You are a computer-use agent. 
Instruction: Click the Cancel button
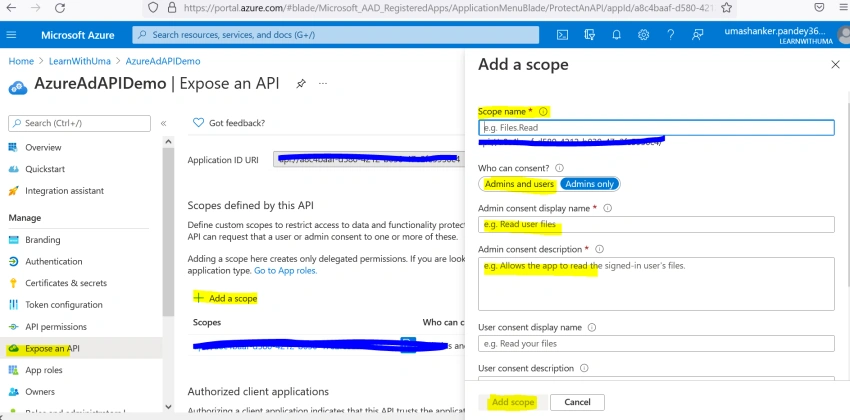click(x=577, y=402)
